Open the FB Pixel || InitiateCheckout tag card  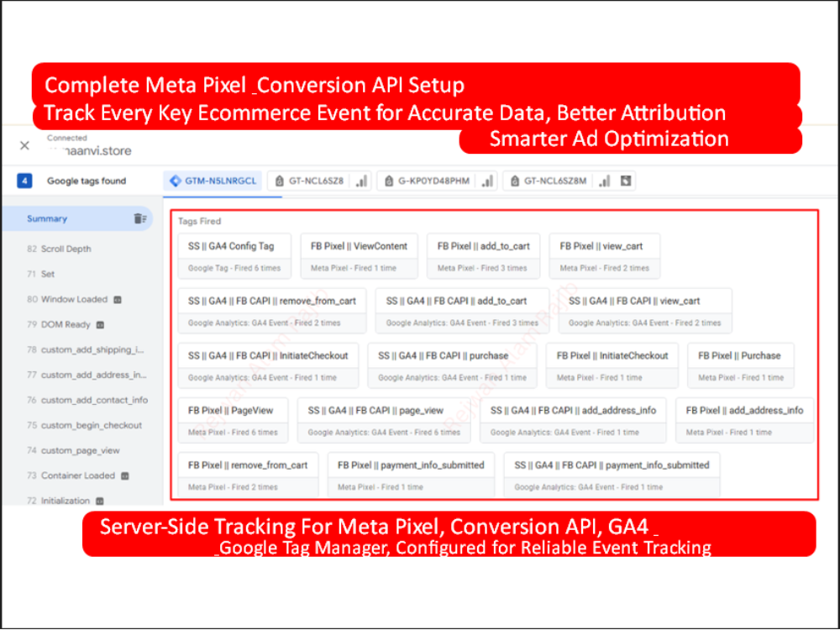(612, 365)
